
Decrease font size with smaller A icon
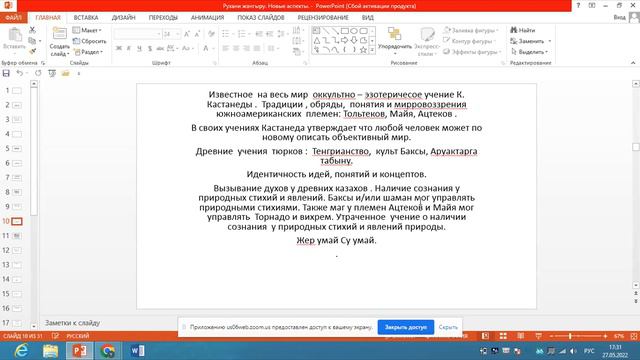point(197,34)
